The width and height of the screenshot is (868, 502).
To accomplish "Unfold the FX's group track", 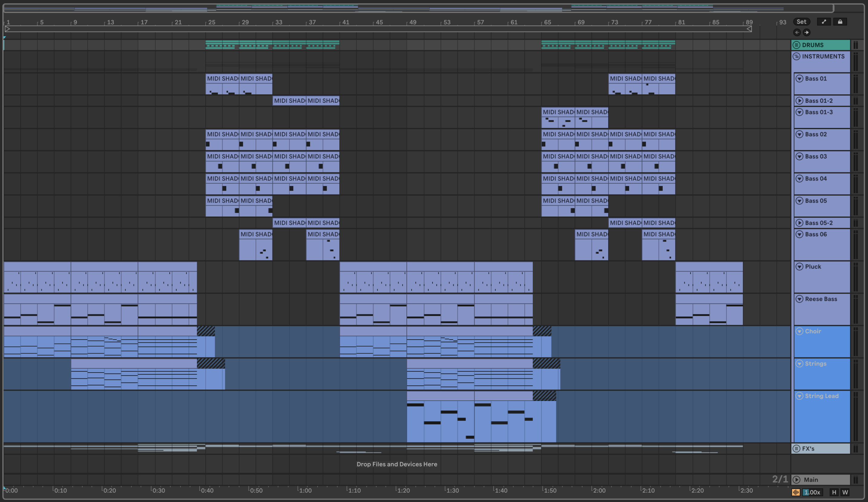I will point(796,449).
